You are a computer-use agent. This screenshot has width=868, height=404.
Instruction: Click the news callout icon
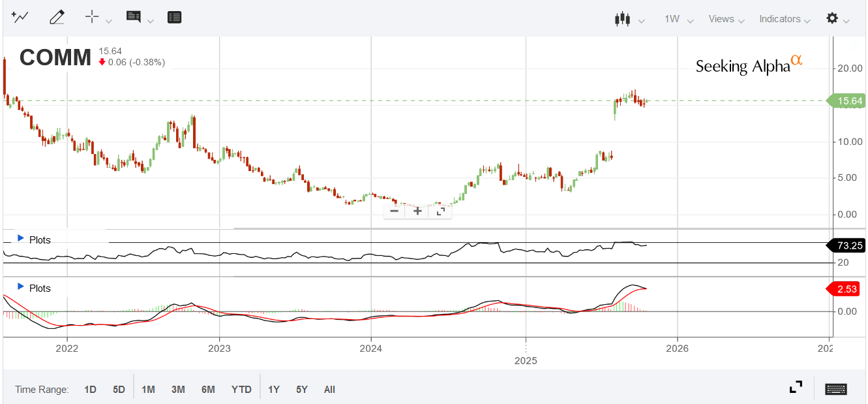click(134, 17)
